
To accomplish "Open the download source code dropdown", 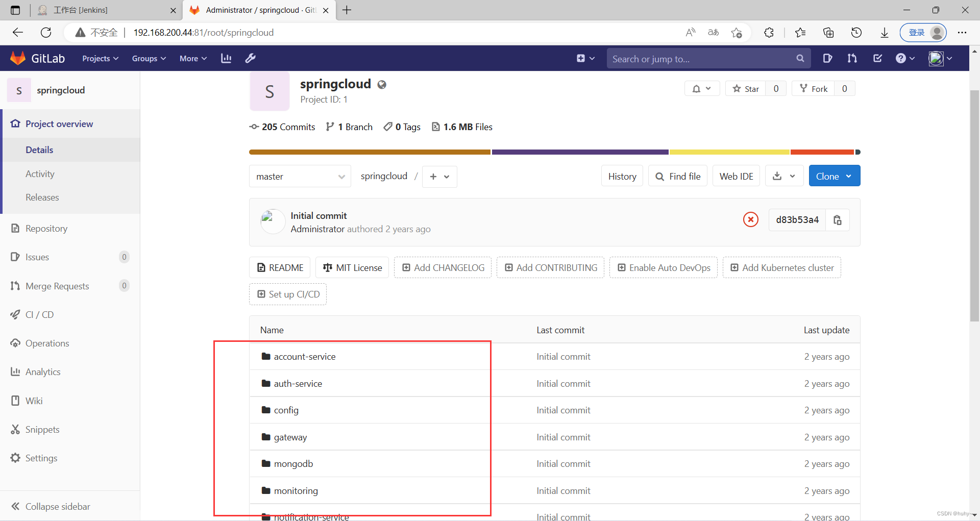I will (x=784, y=176).
